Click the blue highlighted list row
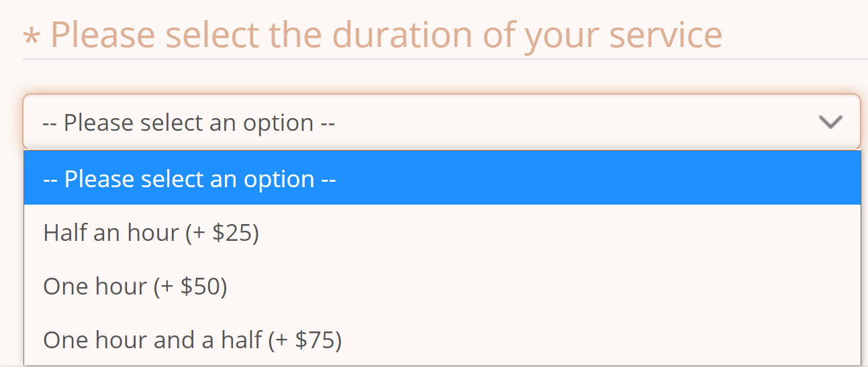868x367 pixels. 442,178
